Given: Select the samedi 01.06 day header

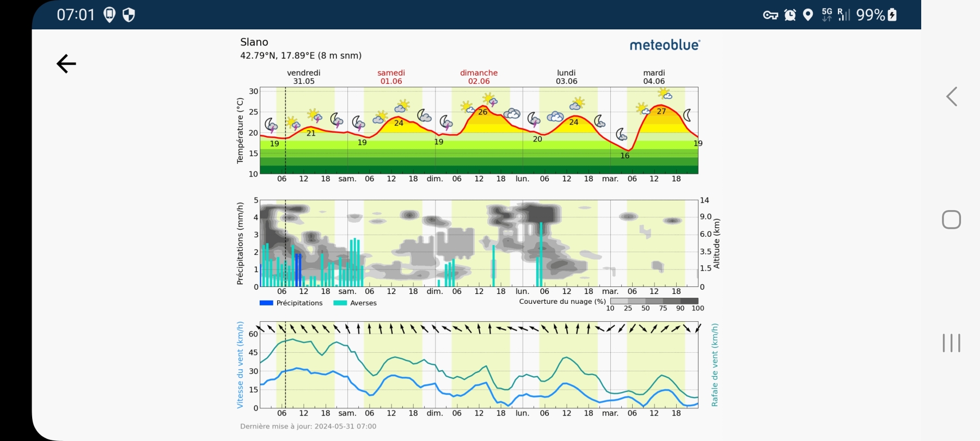Looking at the screenshot, I should pyautogui.click(x=391, y=77).
